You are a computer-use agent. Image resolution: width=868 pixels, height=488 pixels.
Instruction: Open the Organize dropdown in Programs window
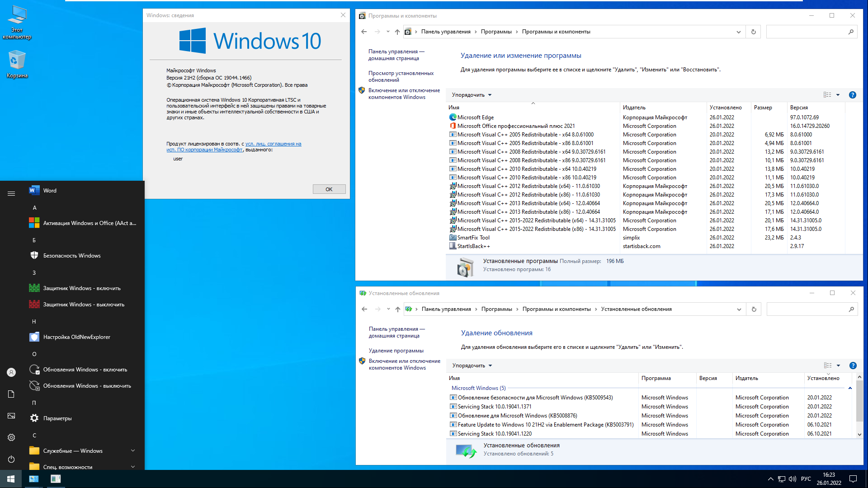[x=472, y=95]
